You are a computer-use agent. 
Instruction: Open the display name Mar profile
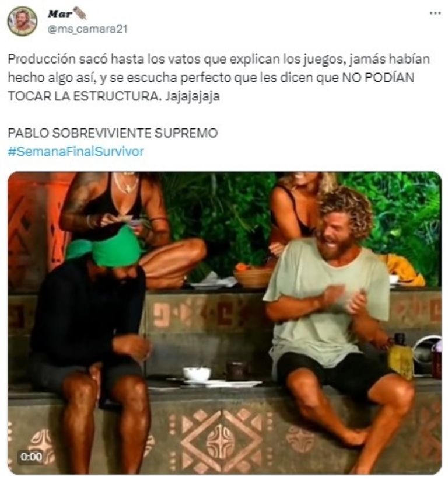[60, 13]
